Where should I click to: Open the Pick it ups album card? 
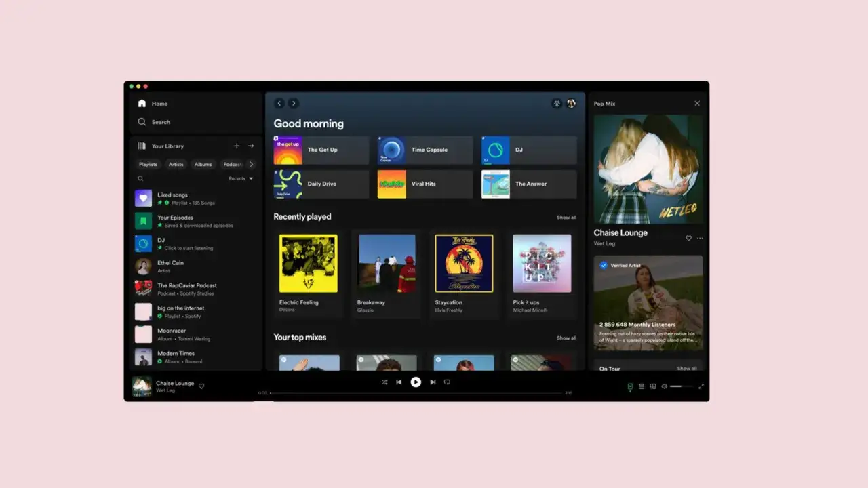click(x=542, y=274)
